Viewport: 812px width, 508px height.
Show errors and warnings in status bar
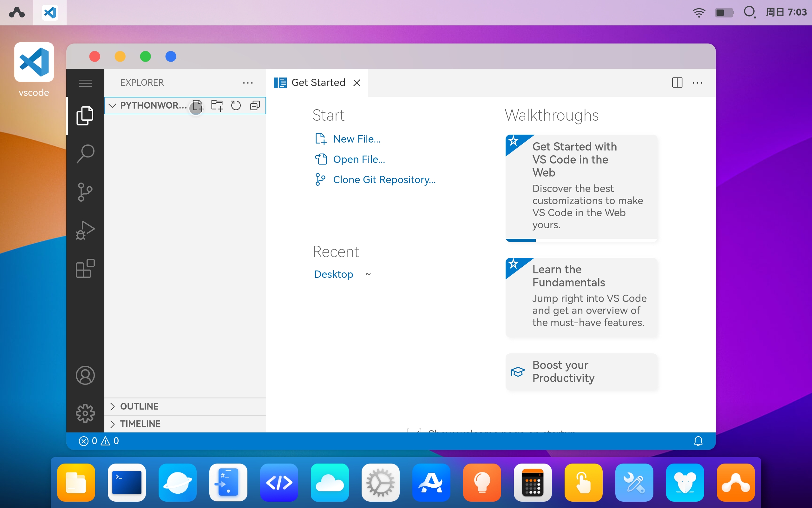(x=99, y=441)
